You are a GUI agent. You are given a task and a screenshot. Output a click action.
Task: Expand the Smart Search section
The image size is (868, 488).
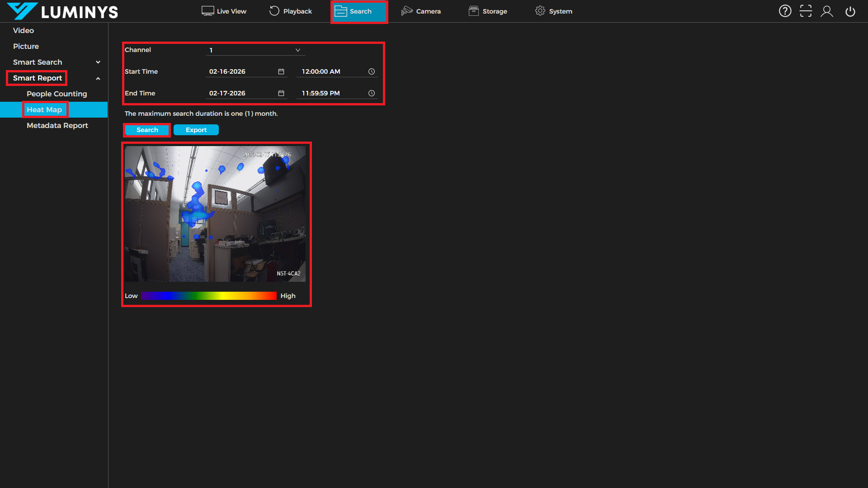(x=98, y=62)
